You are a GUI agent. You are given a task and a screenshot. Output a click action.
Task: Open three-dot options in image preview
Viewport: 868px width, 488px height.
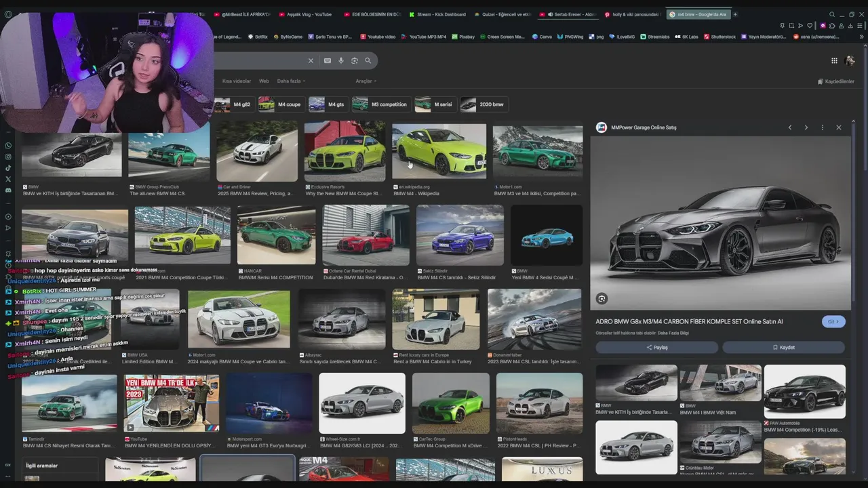823,127
